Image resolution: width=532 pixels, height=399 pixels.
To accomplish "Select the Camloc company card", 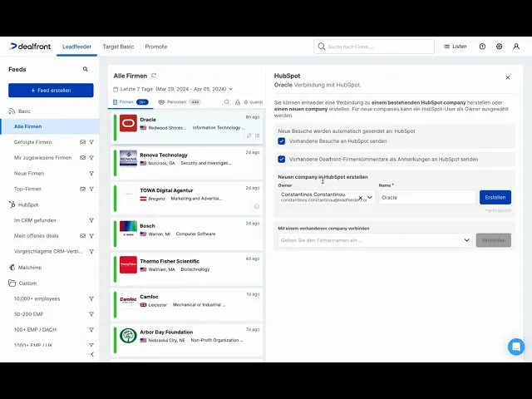I will click(186, 305).
